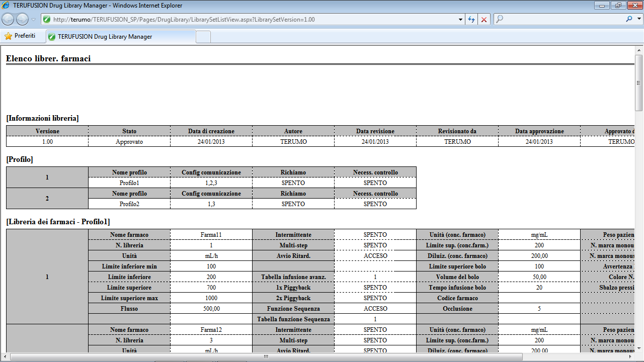Image resolution: width=644 pixels, height=362 pixels.
Task: Click the '50,00' bolus volume value
Action: click(x=539, y=277)
